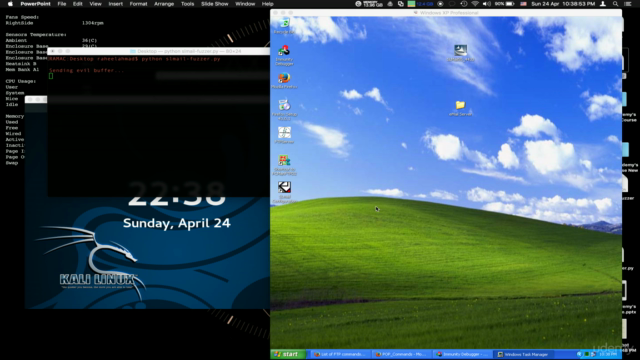Viewport: 640px width, 360px height.
Task: Click the battery status icon
Action: (x=510, y=4)
